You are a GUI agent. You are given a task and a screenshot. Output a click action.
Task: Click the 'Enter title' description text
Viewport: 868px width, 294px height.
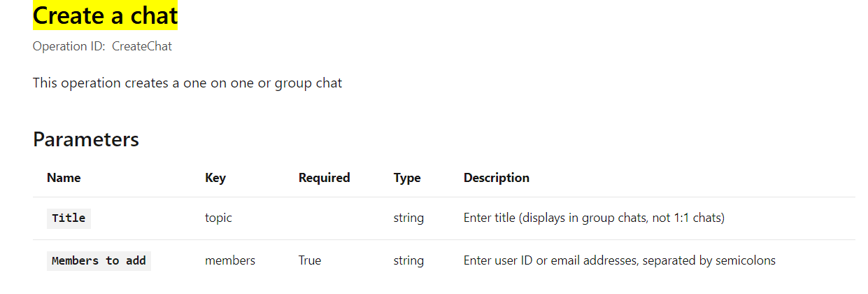(x=594, y=218)
